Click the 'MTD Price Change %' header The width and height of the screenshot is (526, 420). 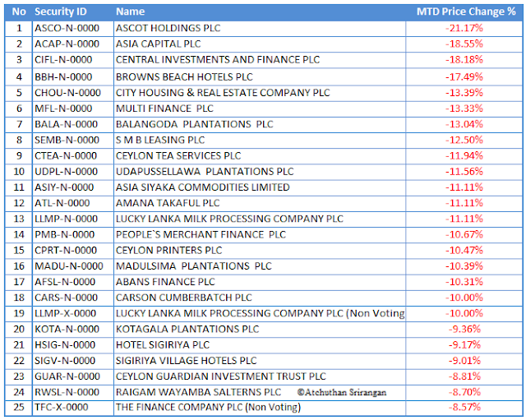[466, 12]
